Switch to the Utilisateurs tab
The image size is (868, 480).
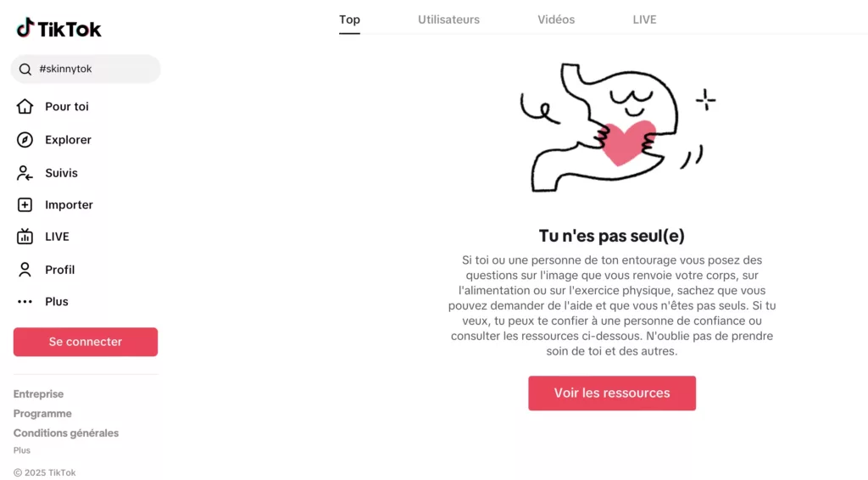[448, 20]
